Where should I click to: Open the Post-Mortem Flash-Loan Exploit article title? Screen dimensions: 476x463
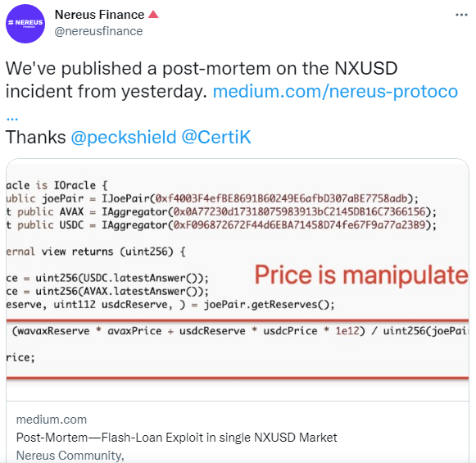(x=176, y=438)
